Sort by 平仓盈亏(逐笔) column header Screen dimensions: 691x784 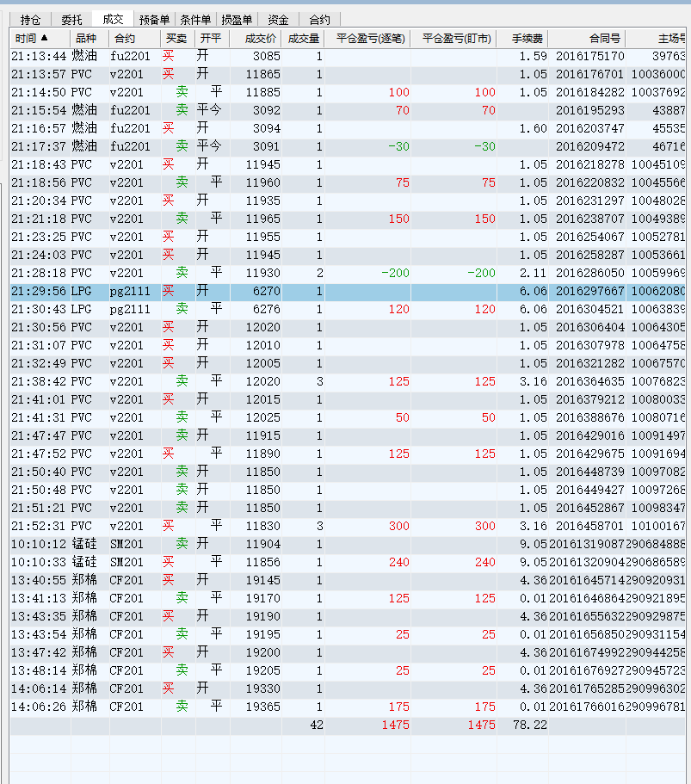point(367,39)
